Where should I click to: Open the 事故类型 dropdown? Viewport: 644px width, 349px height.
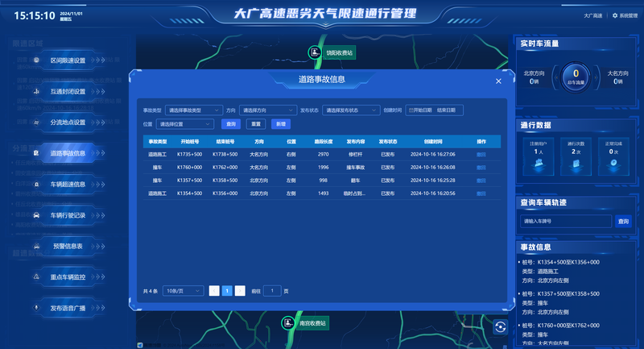coord(194,110)
